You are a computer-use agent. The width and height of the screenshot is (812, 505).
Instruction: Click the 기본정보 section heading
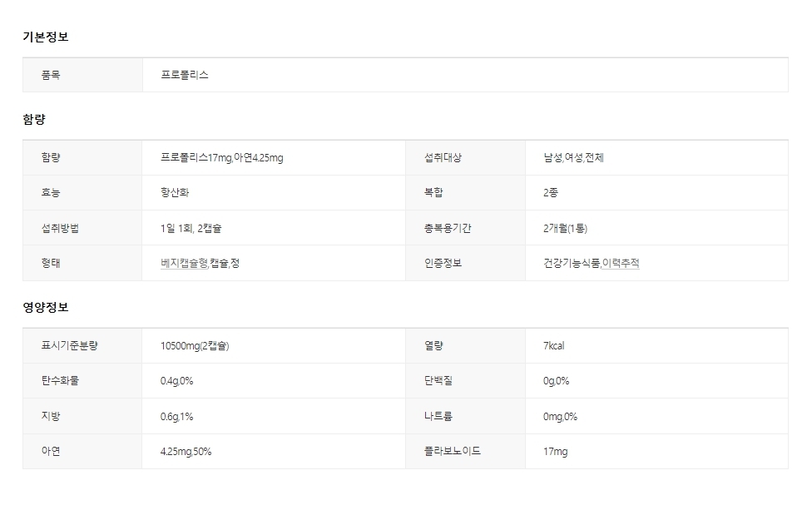[x=45, y=37]
